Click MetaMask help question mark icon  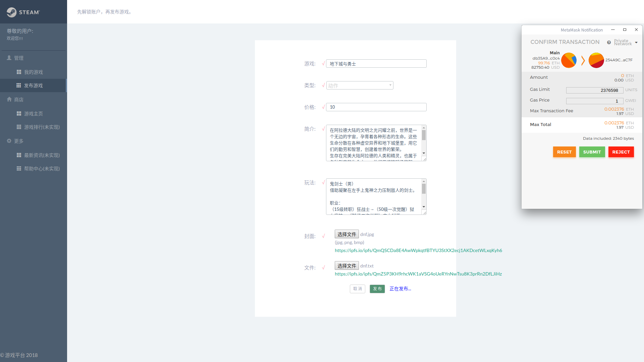609,43
